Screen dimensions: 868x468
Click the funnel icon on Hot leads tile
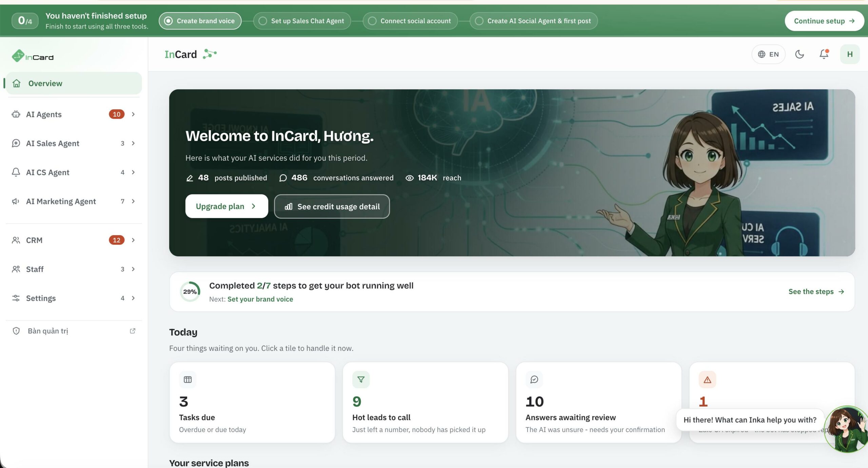click(361, 379)
